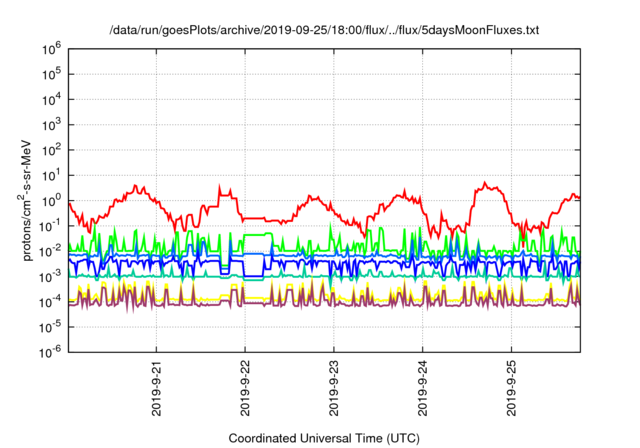Click the 2019-9-25 date label

point(512,388)
